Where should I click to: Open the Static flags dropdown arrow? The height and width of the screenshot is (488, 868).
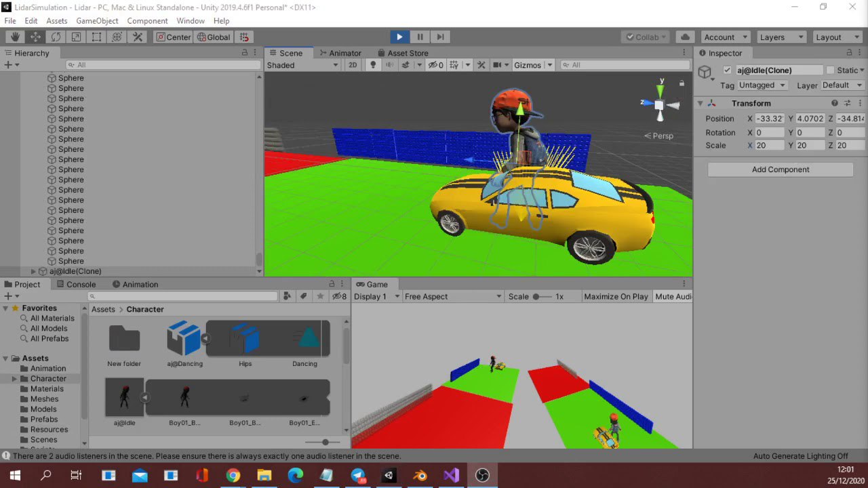(862, 70)
